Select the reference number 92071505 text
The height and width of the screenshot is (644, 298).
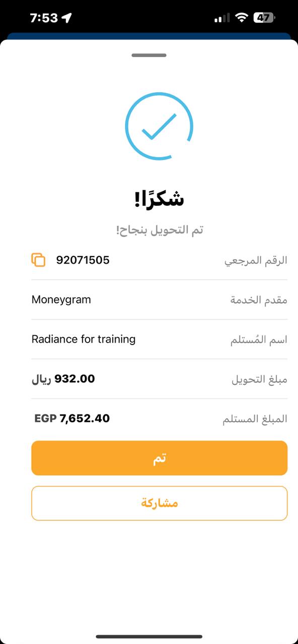point(83,260)
